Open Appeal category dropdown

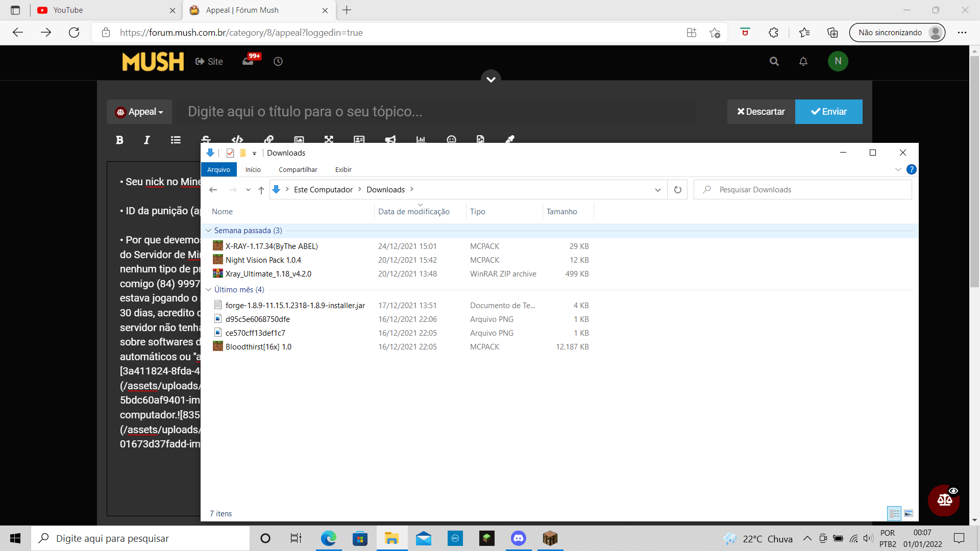click(x=139, y=112)
